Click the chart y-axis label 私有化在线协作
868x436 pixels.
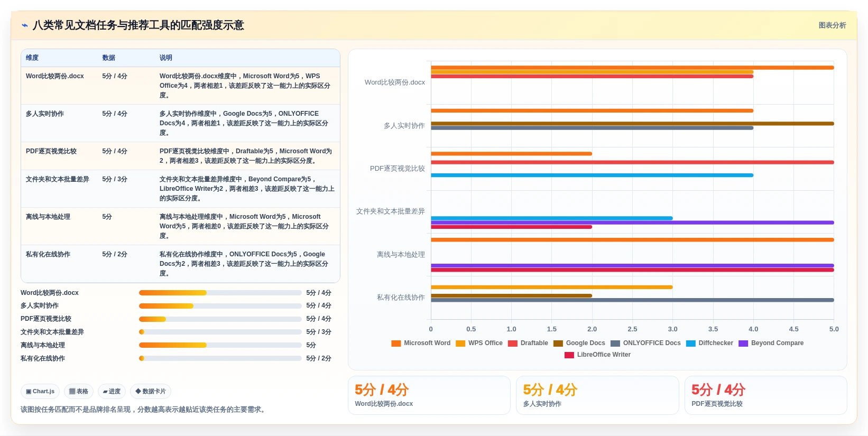pyautogui.click(x=401, y=298)
